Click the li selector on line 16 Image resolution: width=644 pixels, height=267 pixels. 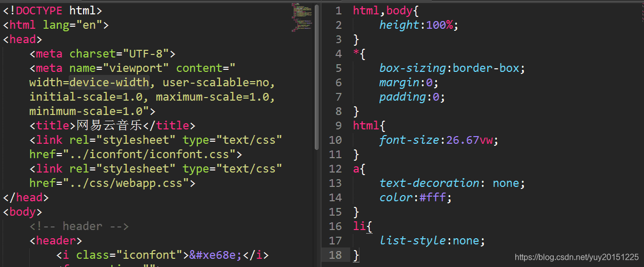359,226
